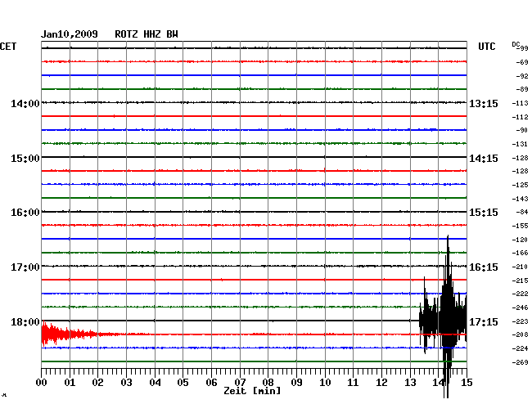
Task: Select minute label 03 on time axis
Action: [126, 383]
